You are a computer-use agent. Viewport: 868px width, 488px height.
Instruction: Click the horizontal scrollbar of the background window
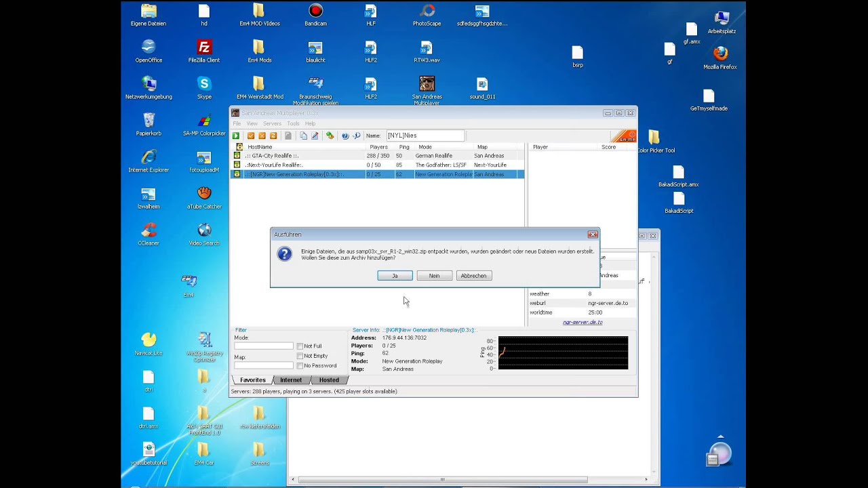pos(442,480)
